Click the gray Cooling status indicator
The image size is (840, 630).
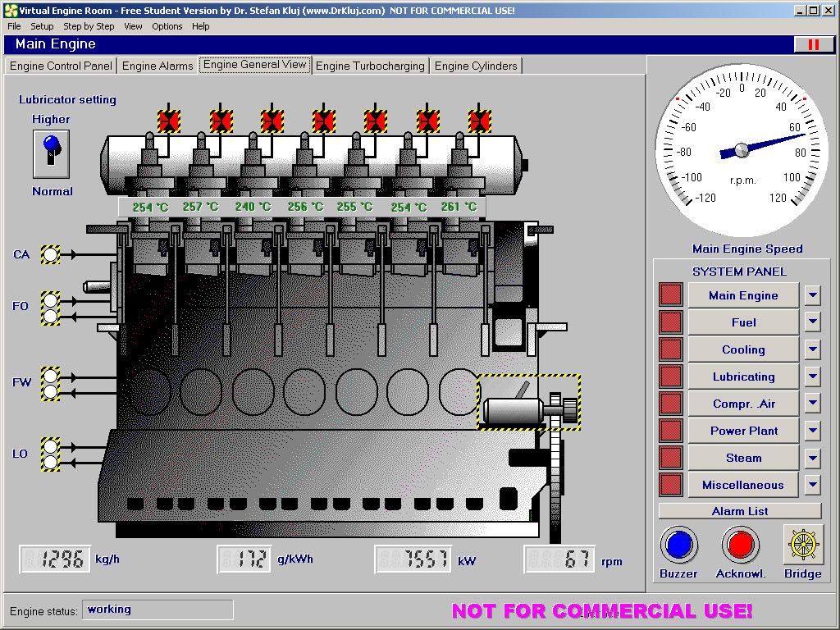[671, 349]
